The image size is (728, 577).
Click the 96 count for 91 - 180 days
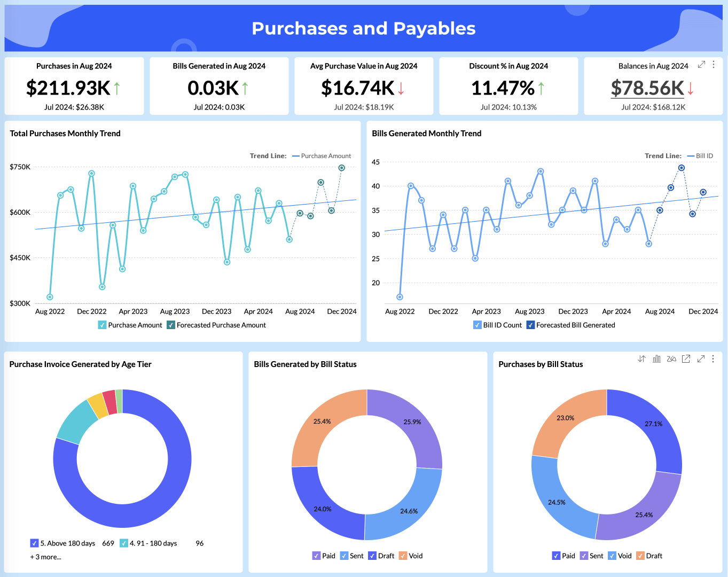(200, 543)
